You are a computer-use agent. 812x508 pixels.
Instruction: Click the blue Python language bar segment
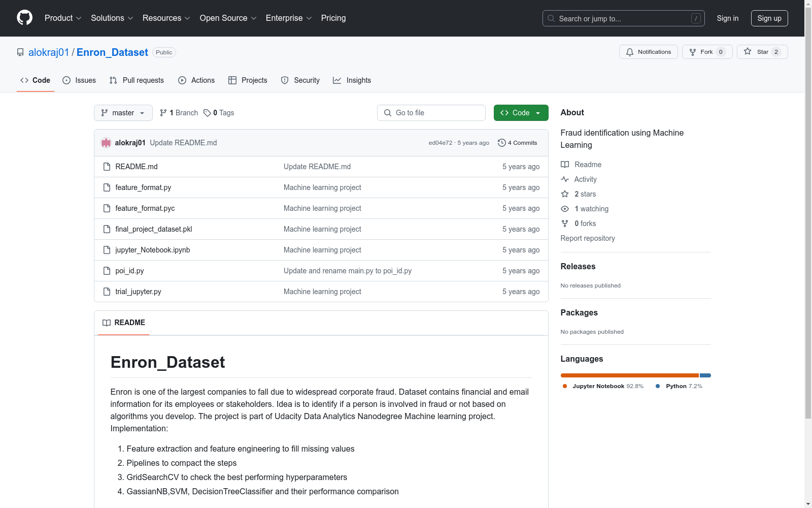(x=705, y=375)
